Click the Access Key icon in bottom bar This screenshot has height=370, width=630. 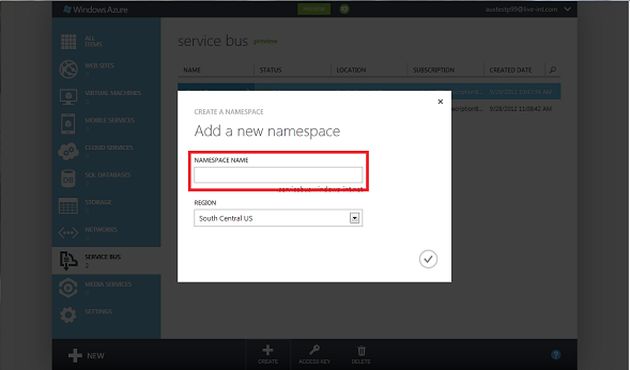pyautogui.click(x=314, y=350)
